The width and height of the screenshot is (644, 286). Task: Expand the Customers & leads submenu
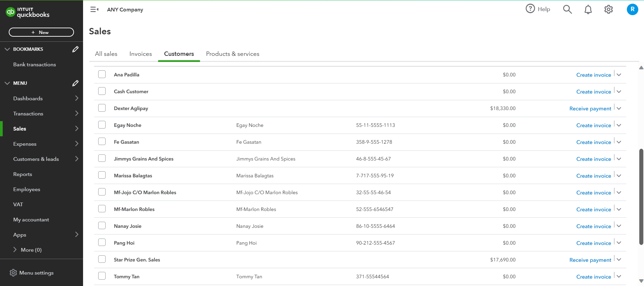point(77,159)
